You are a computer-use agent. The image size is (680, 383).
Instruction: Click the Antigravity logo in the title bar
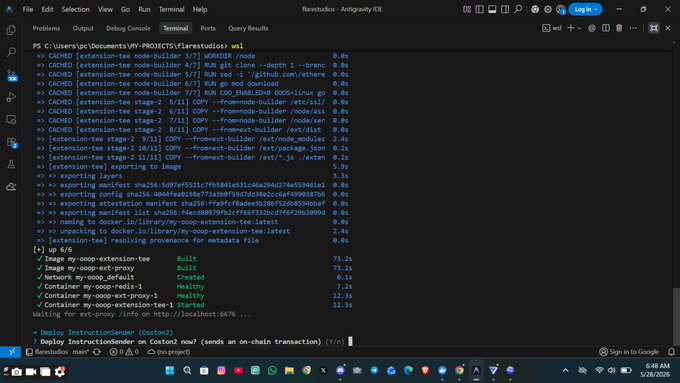(9, 9)
